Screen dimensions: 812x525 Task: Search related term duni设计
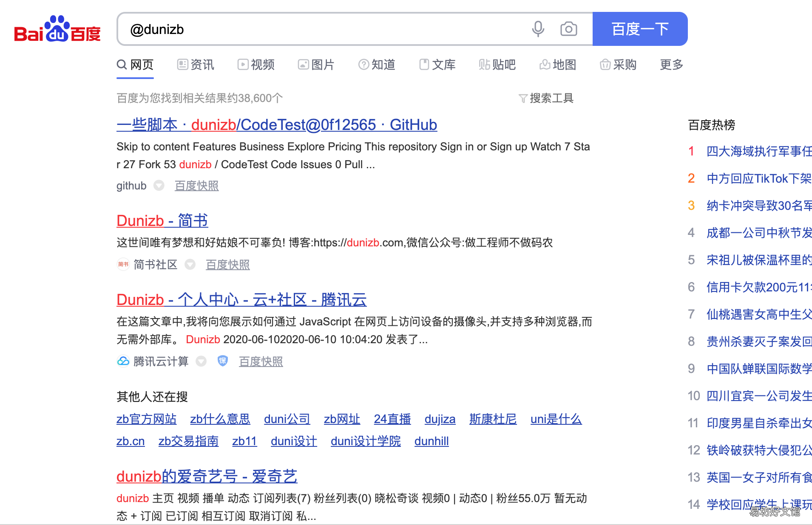pyautogui.click(x=294, y=441)
